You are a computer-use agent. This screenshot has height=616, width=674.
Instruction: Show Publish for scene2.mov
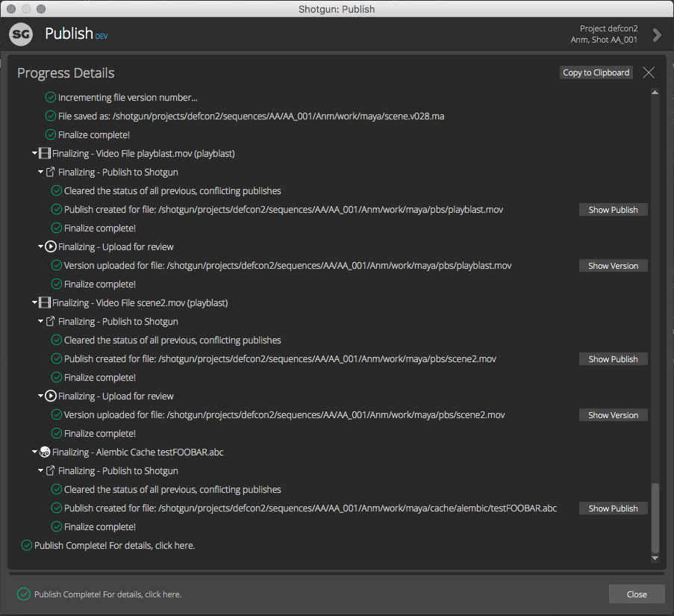click(x=613, y=359)
